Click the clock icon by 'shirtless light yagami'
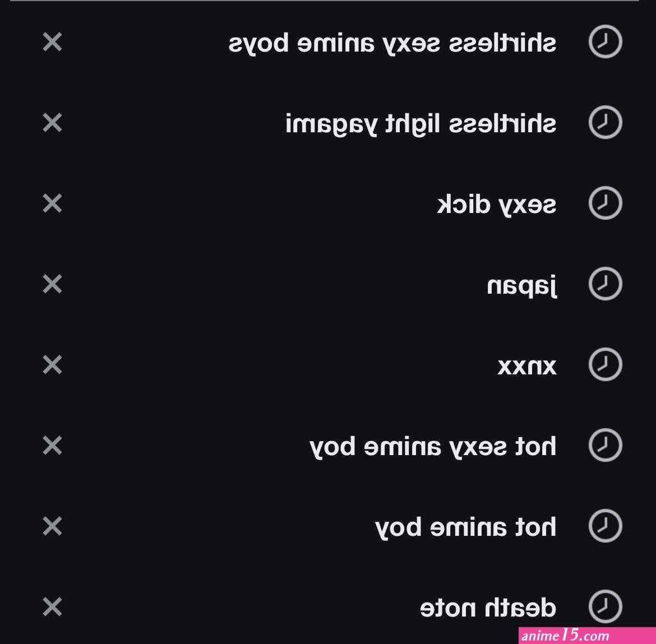656x644 pixels. click(x=605, y=122)
